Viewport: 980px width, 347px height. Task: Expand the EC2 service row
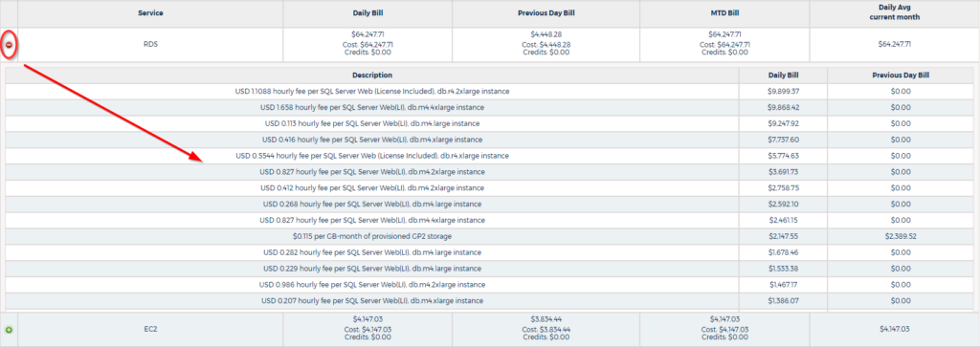coord(9,329)
